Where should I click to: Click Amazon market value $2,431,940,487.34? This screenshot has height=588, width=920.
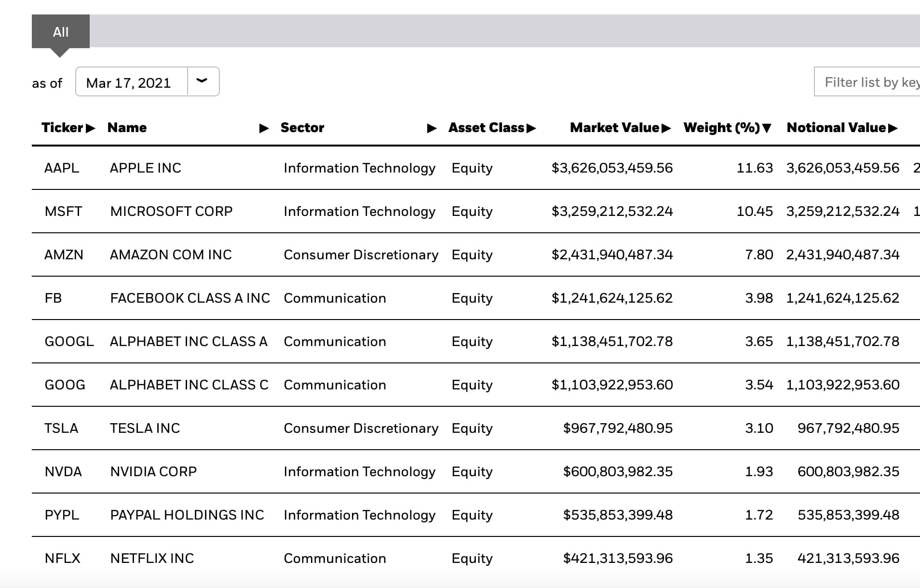[612, 255]
